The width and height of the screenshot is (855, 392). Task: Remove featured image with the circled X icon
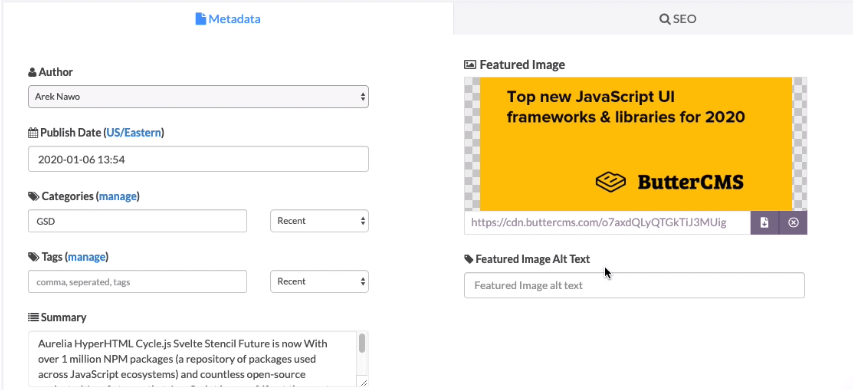[793, 222]
